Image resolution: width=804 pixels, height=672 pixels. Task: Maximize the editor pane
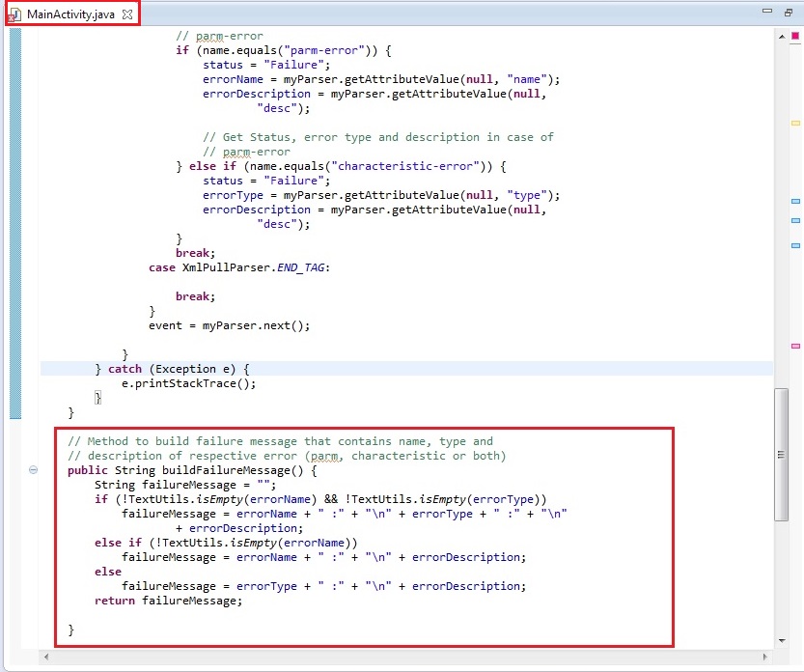[x=788, y=13]
